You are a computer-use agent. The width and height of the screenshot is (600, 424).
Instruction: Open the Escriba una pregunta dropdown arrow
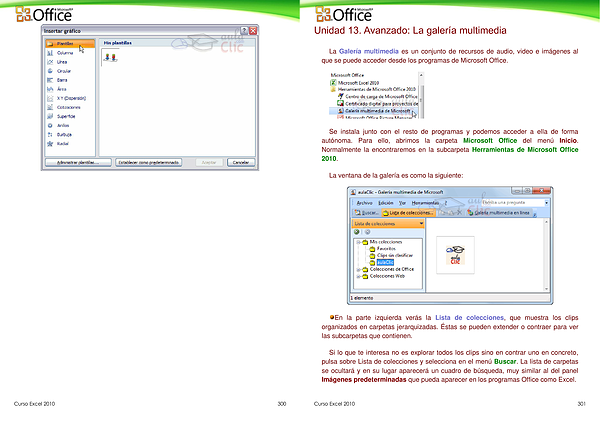point(547,202)
